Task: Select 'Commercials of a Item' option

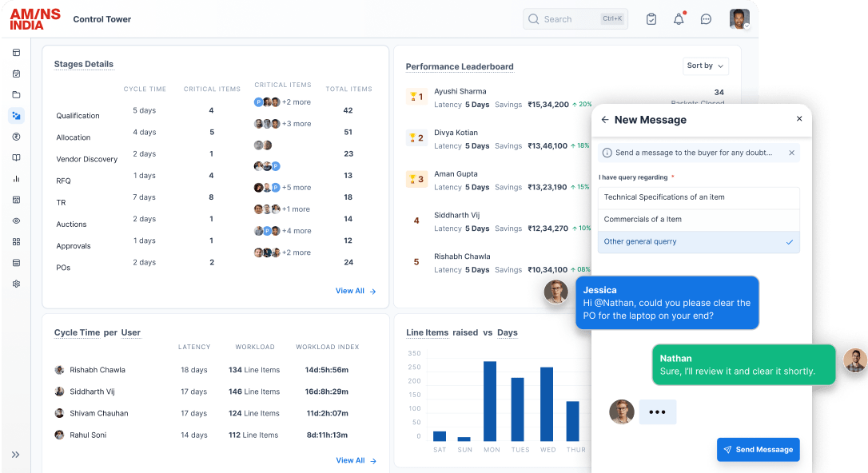Action: tap(698, 220)
